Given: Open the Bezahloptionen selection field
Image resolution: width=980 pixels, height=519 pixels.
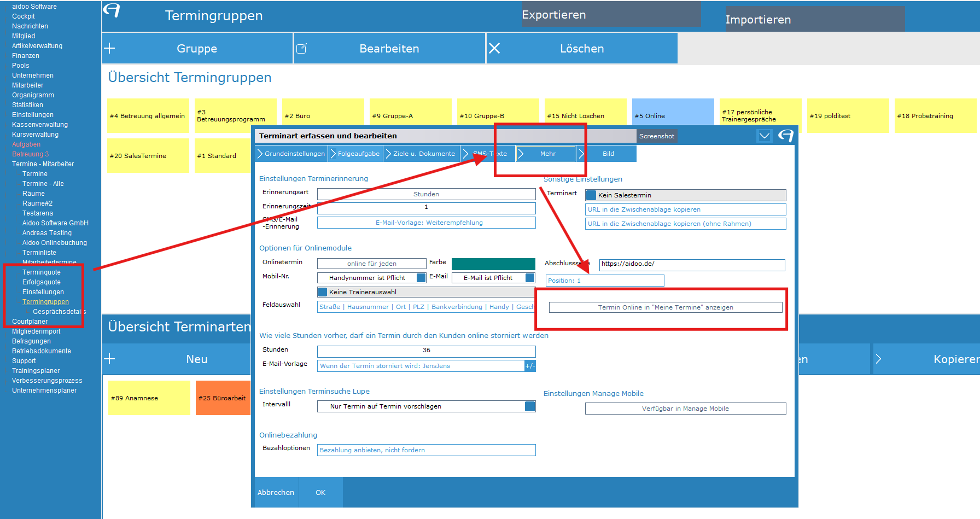Looking at the screenshot, I should coord(426,450).
